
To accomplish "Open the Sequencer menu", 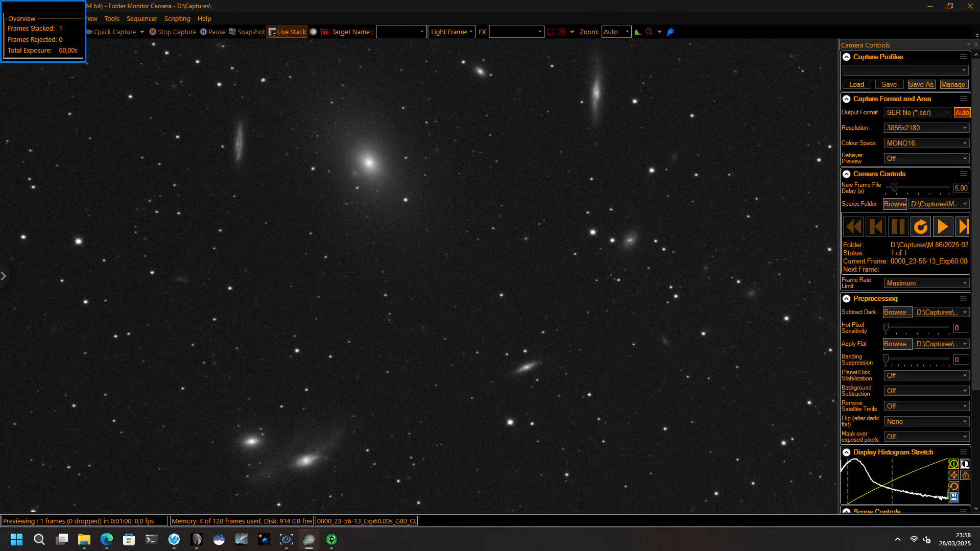I will pos(142,18).
